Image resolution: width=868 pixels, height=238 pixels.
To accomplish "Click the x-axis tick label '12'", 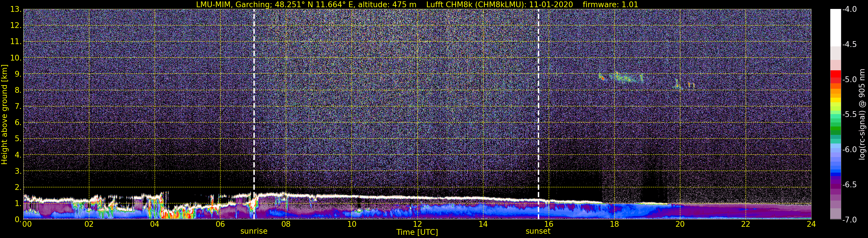I will [x=417, y=224].
